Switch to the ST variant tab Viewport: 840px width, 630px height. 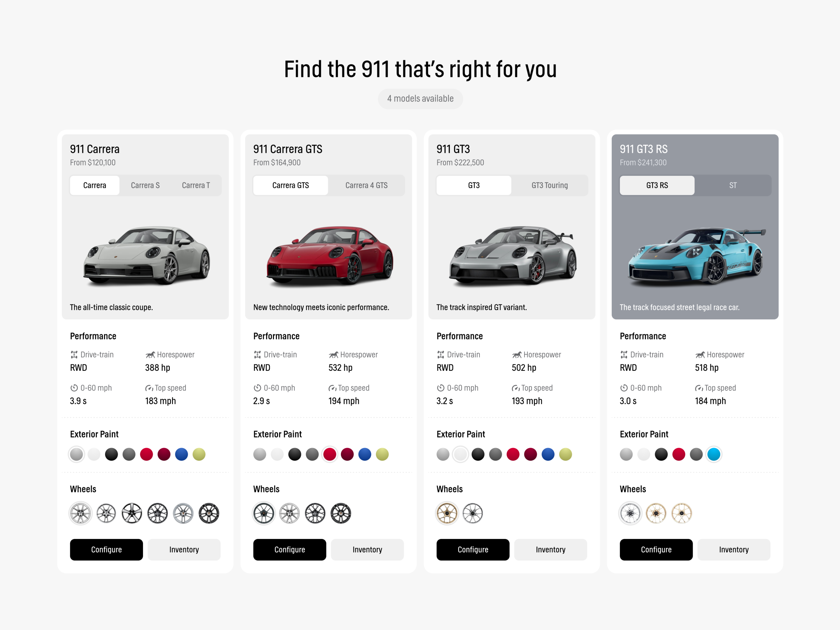click(x=733, y=185)
